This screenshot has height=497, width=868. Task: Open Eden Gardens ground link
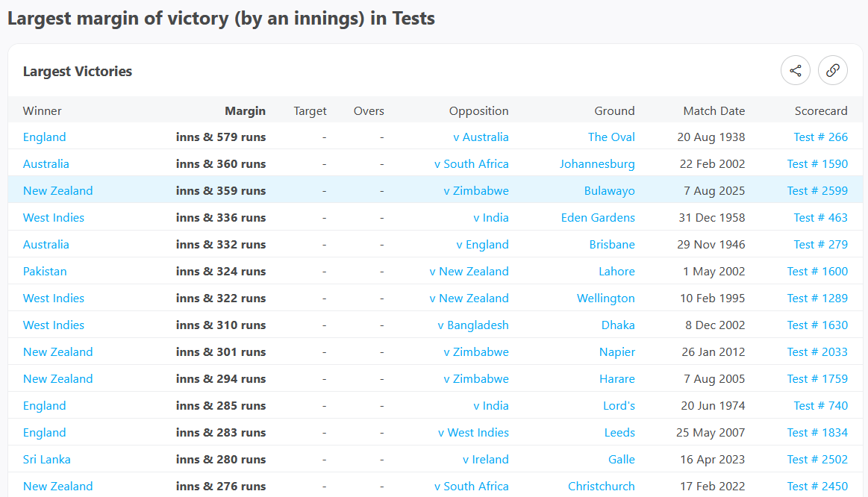coord(598,217)
